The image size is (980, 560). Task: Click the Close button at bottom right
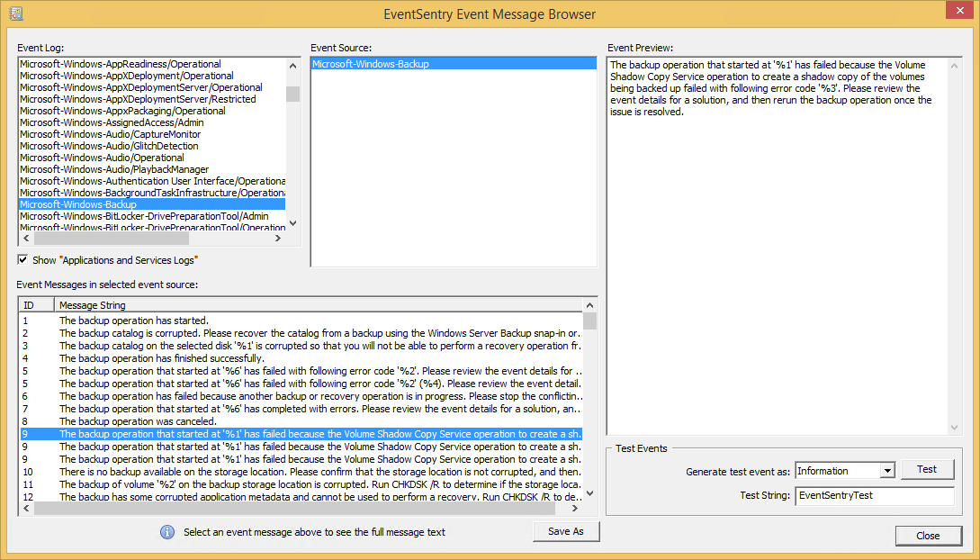coord(928,536)
